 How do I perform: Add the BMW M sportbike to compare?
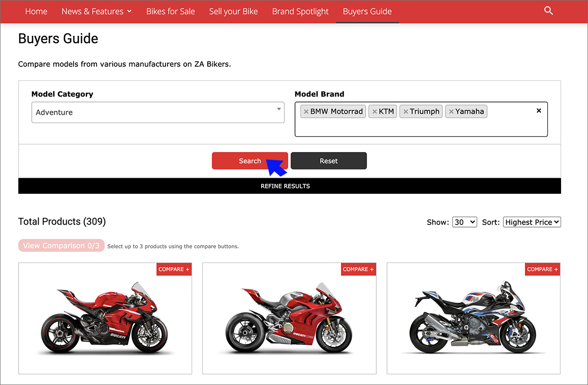point(542,269)
